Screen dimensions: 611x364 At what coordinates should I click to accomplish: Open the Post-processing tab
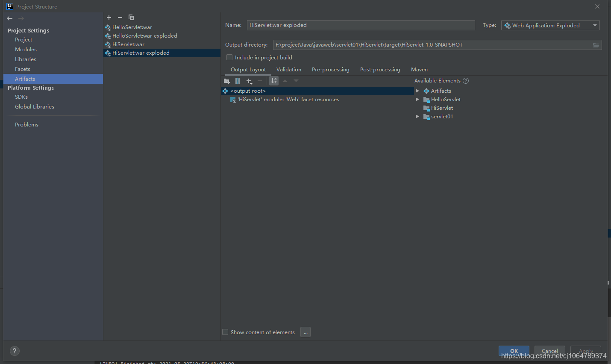pyautogui.click(x=380, y=70)
